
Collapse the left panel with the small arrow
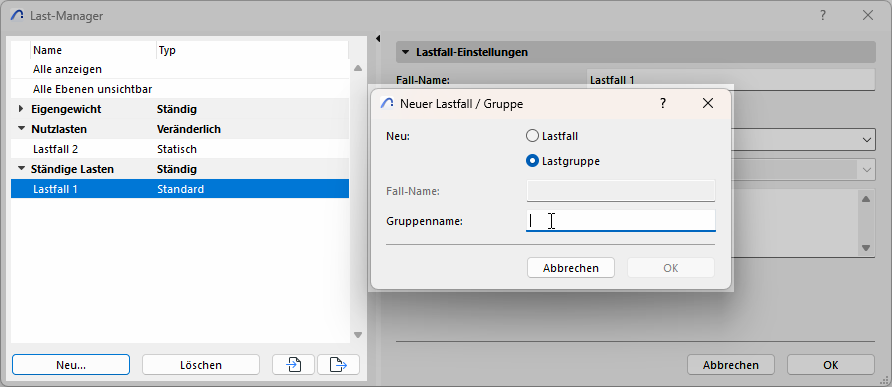378,39
